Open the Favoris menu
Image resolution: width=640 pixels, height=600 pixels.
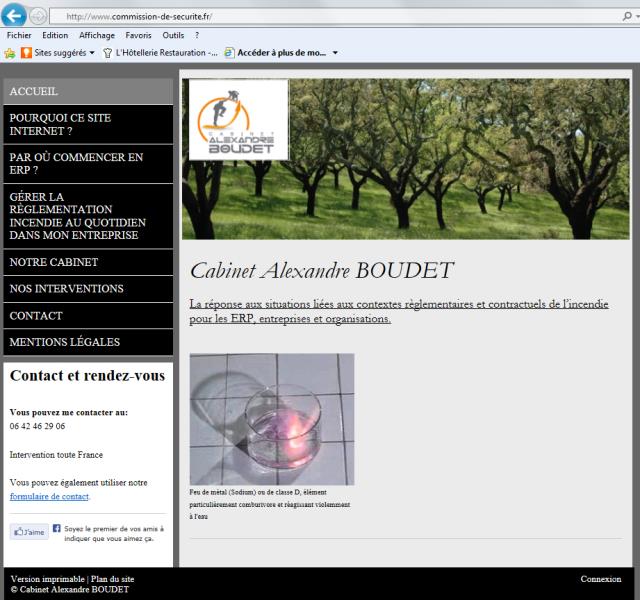click(138, 35)
